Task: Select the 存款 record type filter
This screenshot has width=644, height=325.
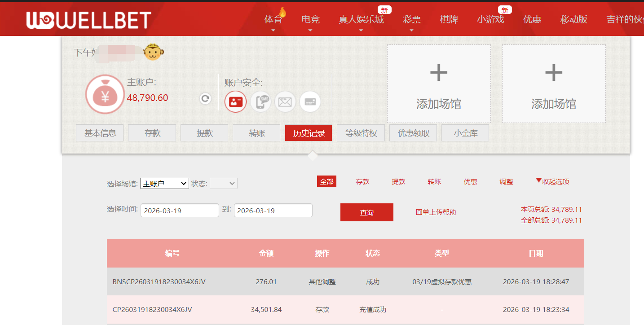Action: pos(362,181)
